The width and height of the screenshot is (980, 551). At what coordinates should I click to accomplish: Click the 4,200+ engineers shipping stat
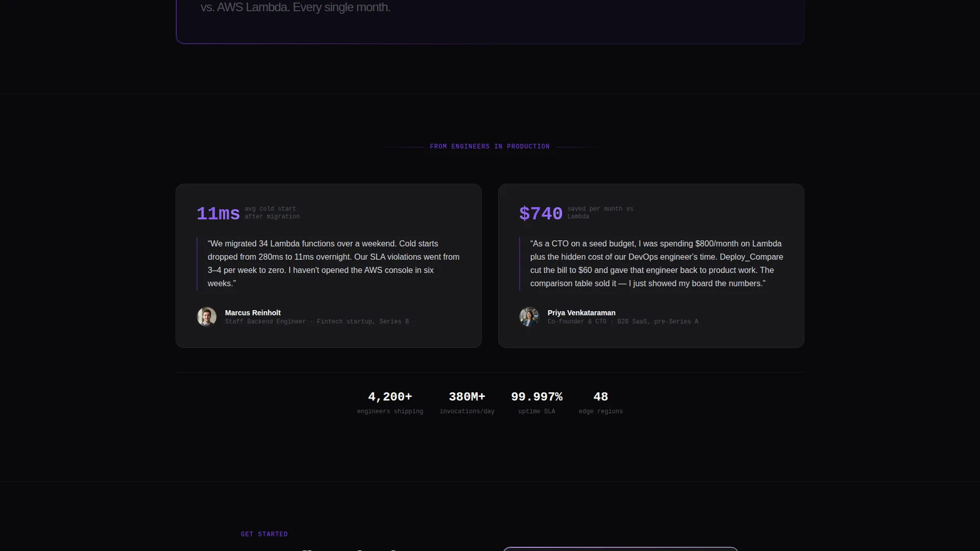(390, 403)
